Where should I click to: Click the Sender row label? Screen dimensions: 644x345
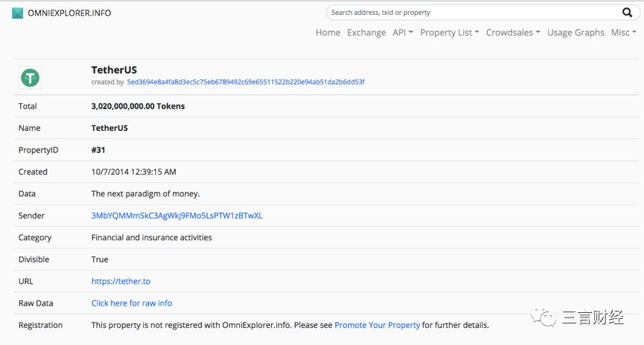(x=31, y=216)
